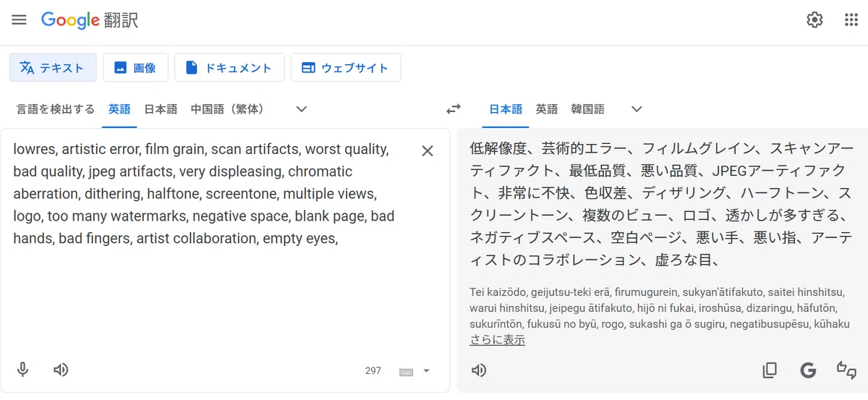Screen dimensions: 868x400
Task: Select 英語 as source language
Action: tap(119, 109)
